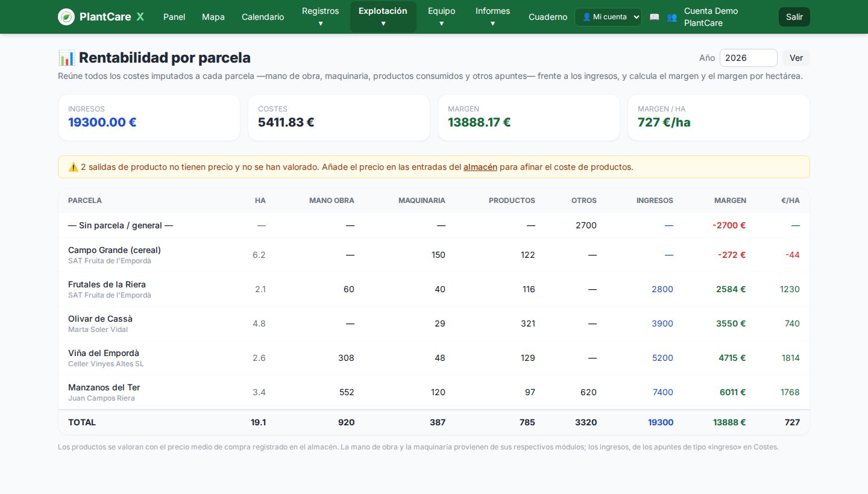Click the PARCELA column header
Viewport: 868px width, 494px height.
tap(85, 201)
